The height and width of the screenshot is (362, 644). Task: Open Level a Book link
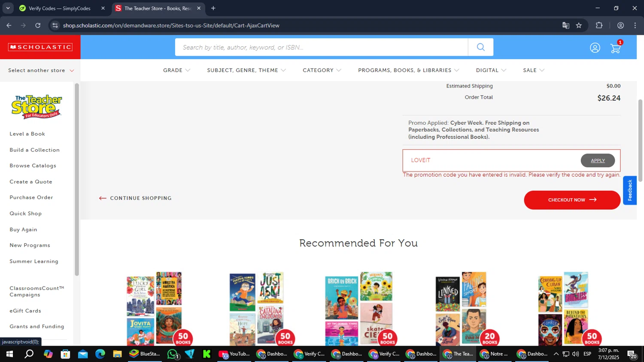pyautogui.click(x=27, y=134)
